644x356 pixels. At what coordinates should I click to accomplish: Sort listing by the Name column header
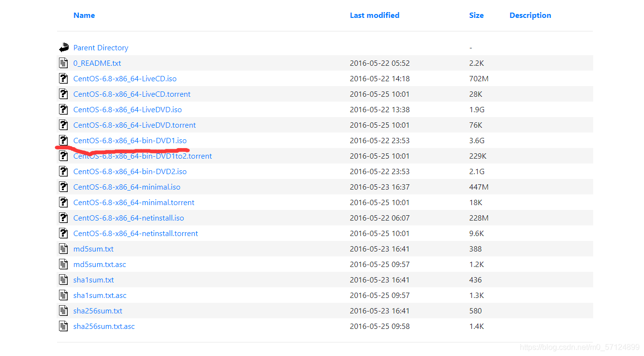coord(84,15)
